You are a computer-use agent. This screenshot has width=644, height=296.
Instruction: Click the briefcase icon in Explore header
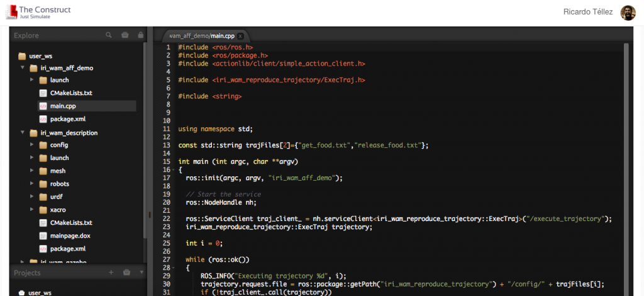(125, 35)
